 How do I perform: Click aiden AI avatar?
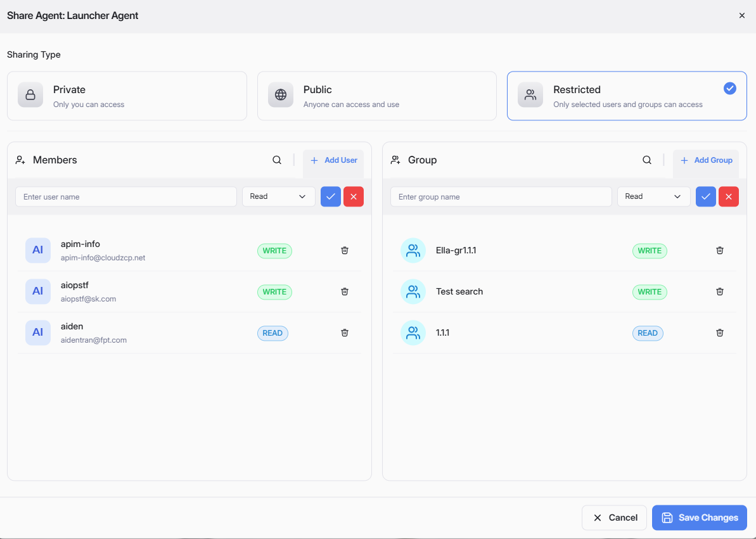tap(38, 333)
